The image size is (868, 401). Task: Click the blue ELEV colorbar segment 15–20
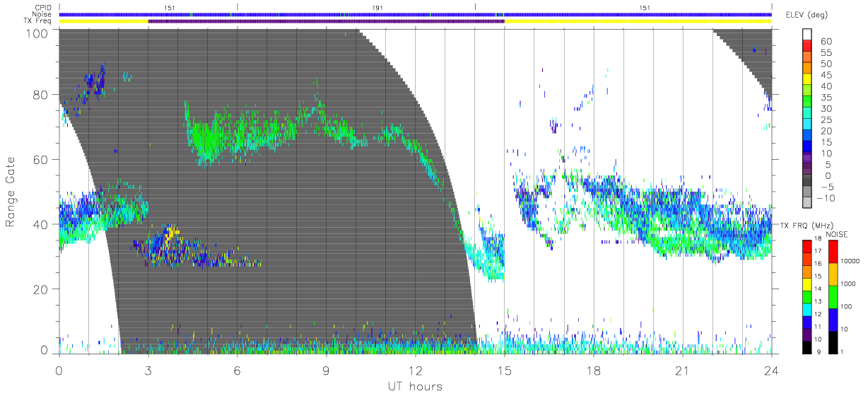[x=807, y=136]
